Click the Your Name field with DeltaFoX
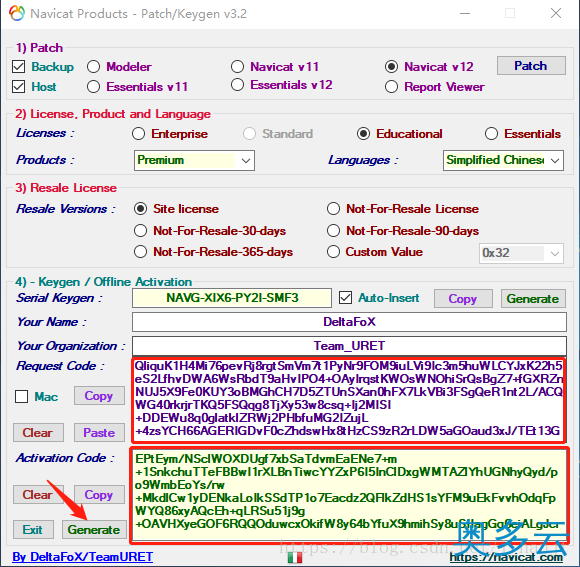The height and width of the screenshot is (567, 580). [x=349, y=322]
